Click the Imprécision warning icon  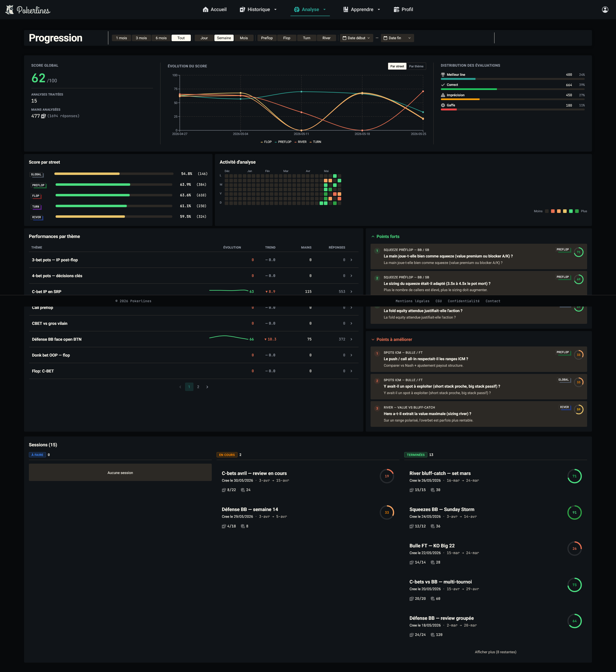(x=443, y=95)
